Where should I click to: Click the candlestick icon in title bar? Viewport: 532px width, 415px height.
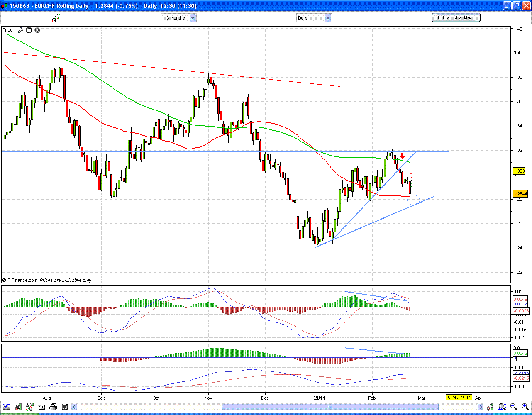coord(5,6)
